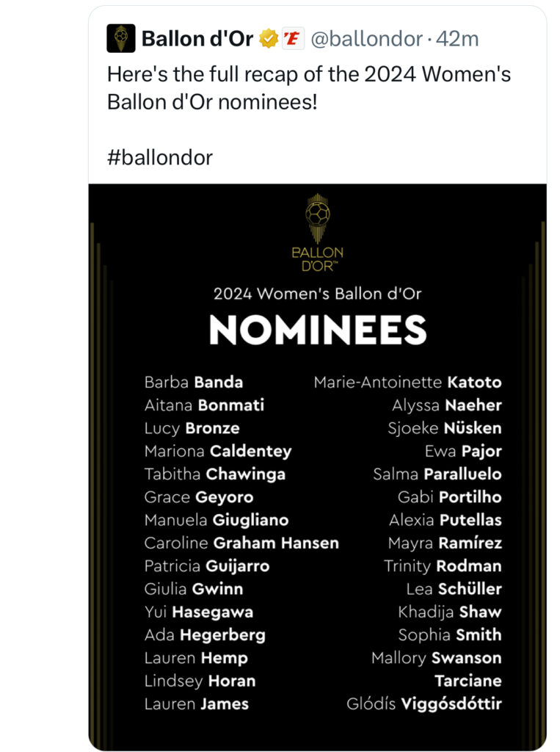Image resolution: width=560 pixels, height=752 pixels.
Task: Click the gold Ballon d'Or trophy logo
Action: [317, 233]
